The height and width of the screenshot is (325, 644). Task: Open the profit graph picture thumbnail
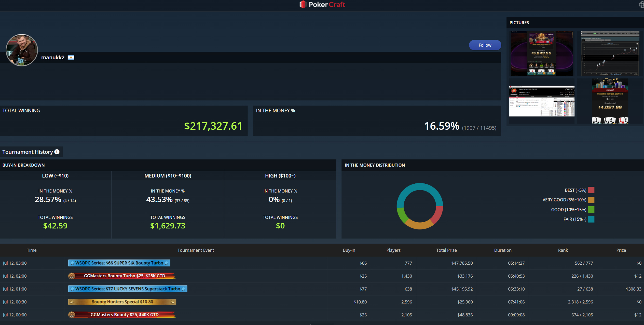pos(610,53)
